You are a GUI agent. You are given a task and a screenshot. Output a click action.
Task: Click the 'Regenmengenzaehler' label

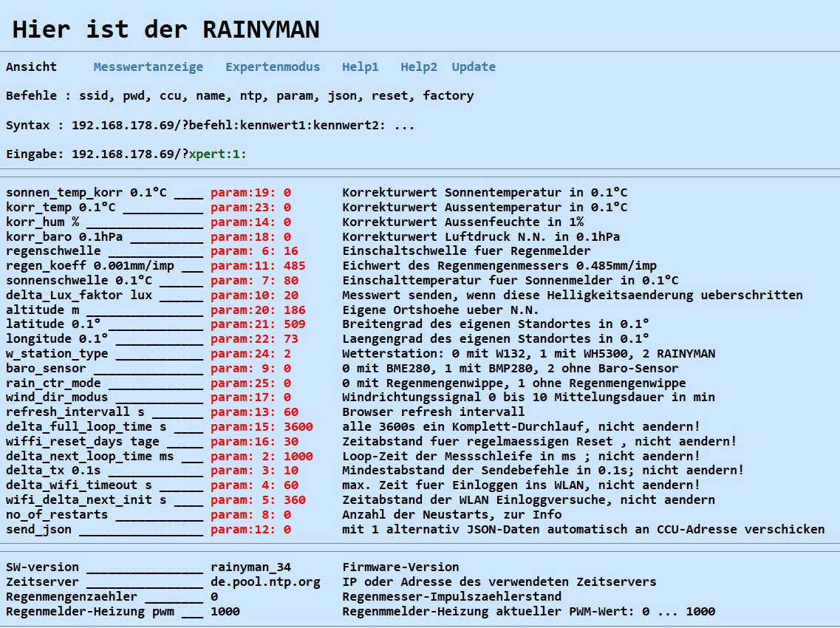(71, 596)
